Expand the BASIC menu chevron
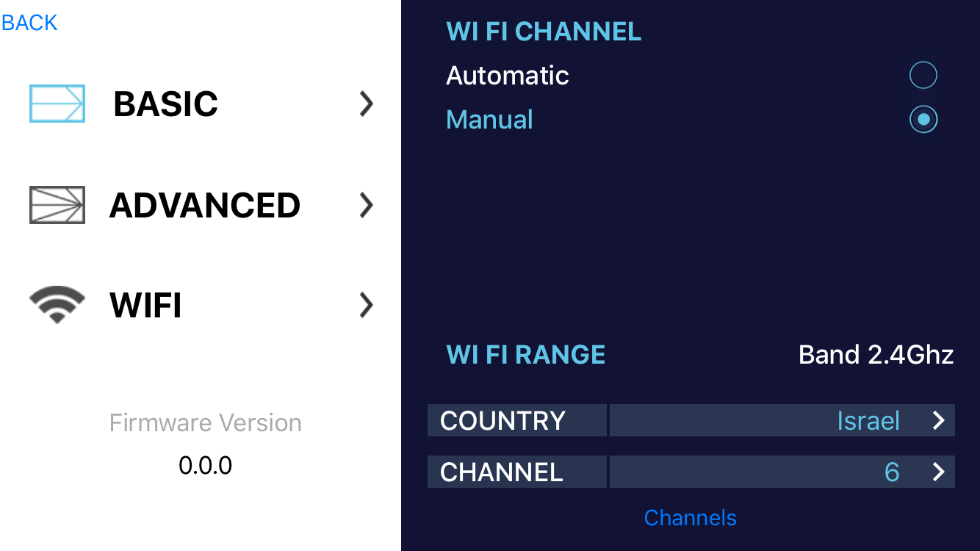 coord(367,104)
